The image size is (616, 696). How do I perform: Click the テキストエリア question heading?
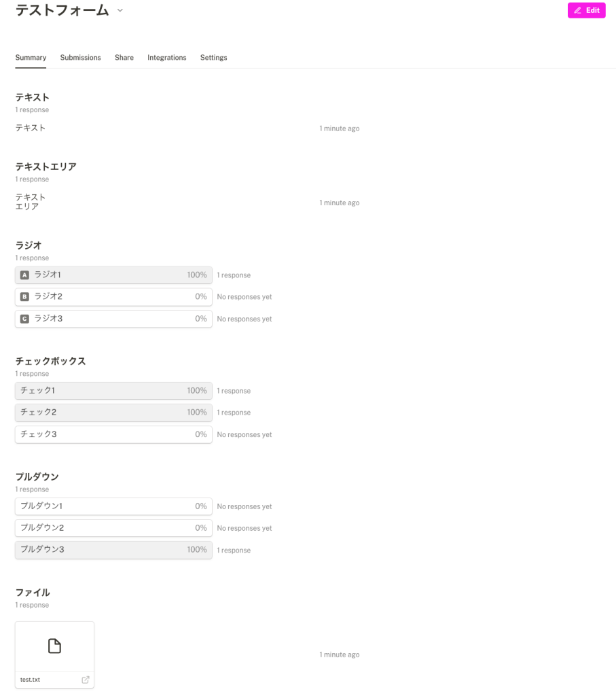[x=46, y=167]
